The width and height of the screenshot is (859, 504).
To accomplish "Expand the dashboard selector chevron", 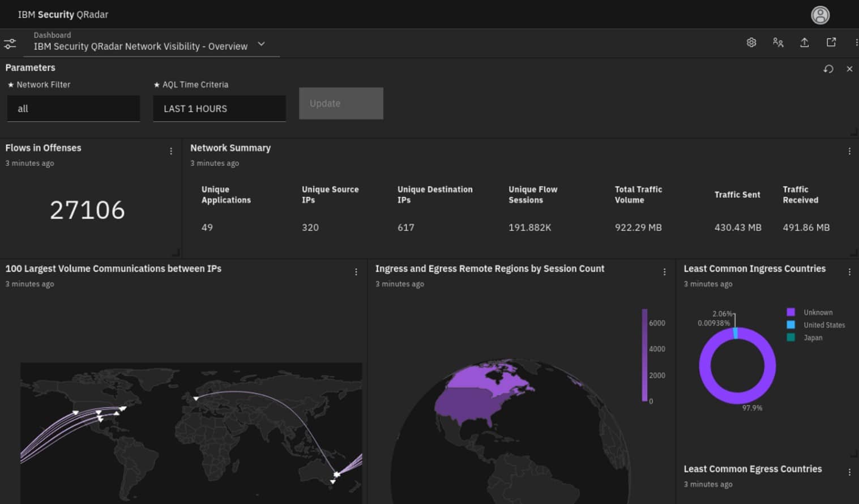I will (x=261, y=44).
